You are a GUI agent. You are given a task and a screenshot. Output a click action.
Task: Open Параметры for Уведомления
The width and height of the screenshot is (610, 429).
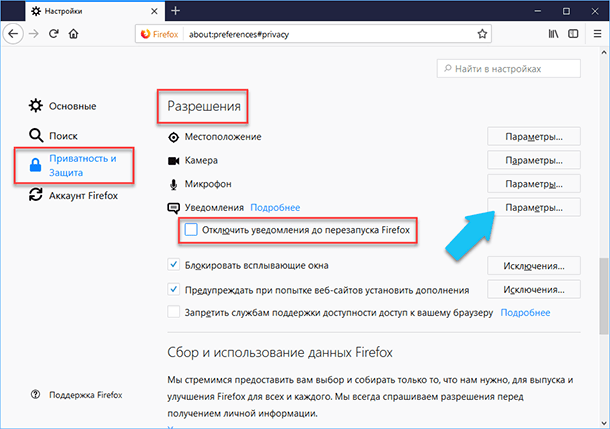[x=534, y=207]
